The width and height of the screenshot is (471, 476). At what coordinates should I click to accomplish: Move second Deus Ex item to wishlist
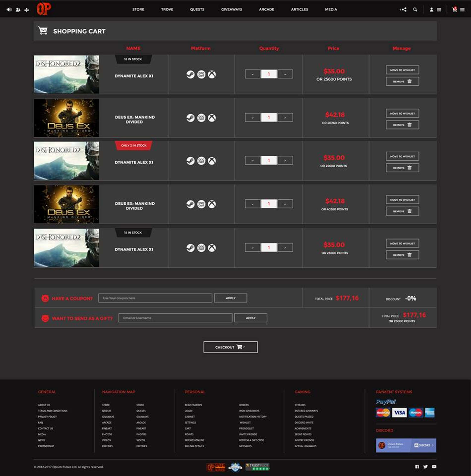402,200
